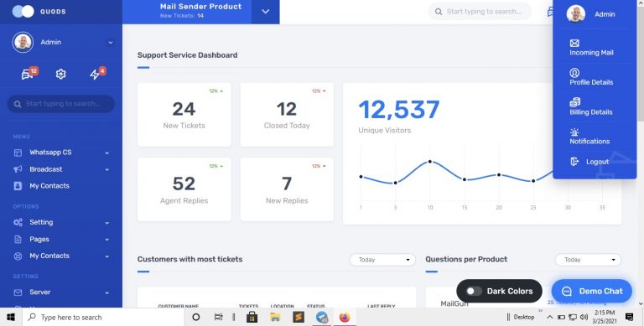Open Task View on the taskbar
This screenshot has width=644, height=326.
tap(219, 317)
